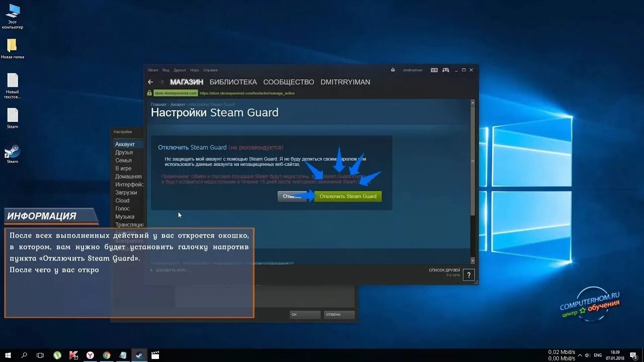The image size is (644, 362).
Task: Click the store.steampowered.com certificate label
Action: (x=176, y=93)
